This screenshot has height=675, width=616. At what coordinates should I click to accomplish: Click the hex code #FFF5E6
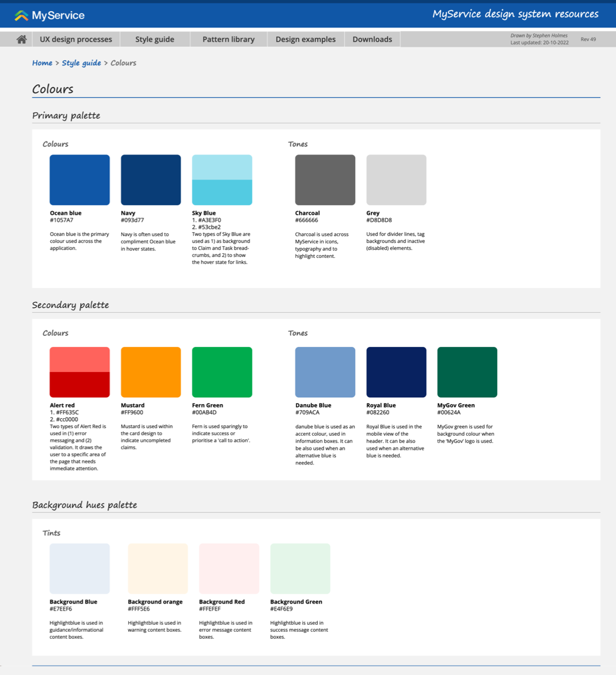click(139, 609)
